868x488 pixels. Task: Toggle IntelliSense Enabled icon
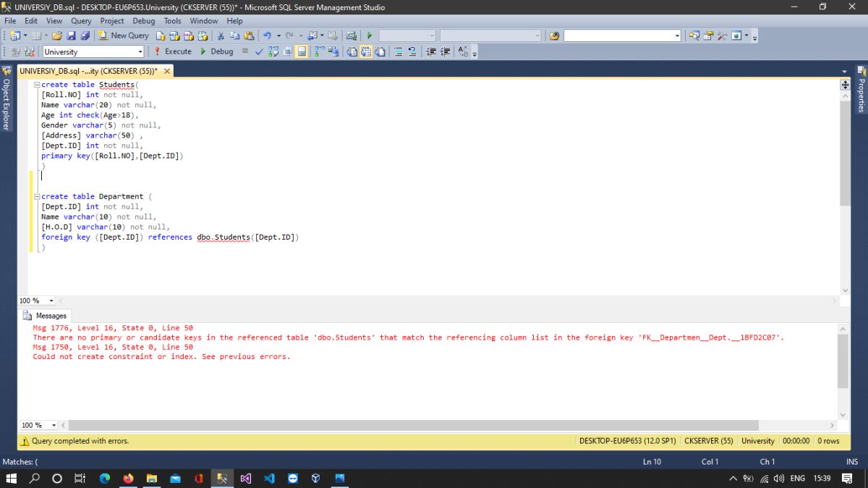[x=301, y=51]
